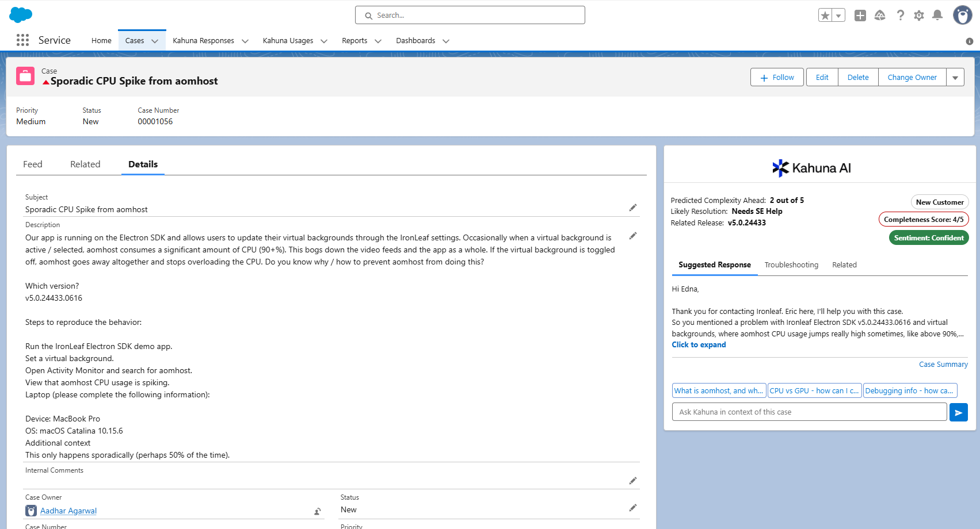Open the Favorites star icon

coord(825,16)
